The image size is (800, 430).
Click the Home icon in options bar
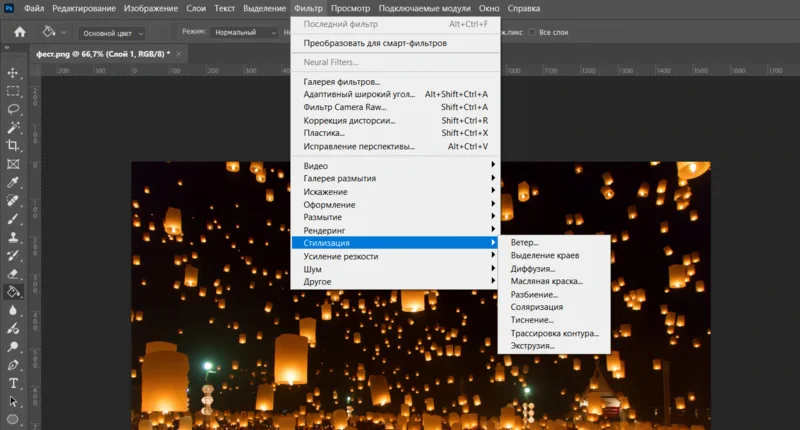pyautogui.click(x=19, y=32)
